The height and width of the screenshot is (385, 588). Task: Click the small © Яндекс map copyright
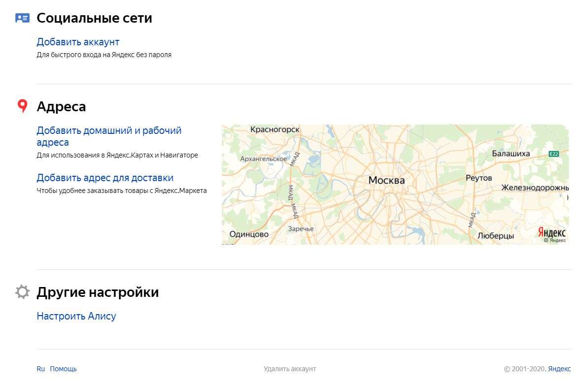555,240
